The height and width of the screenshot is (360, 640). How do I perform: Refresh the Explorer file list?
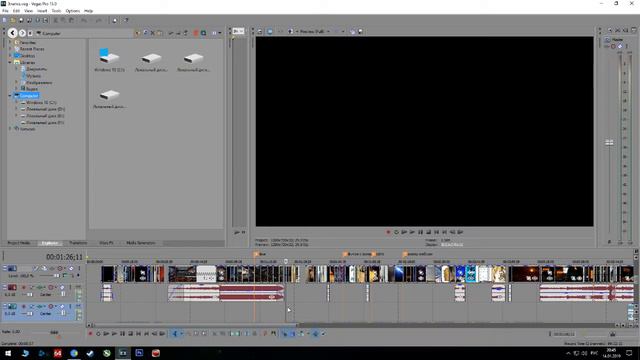click(146, 33)
